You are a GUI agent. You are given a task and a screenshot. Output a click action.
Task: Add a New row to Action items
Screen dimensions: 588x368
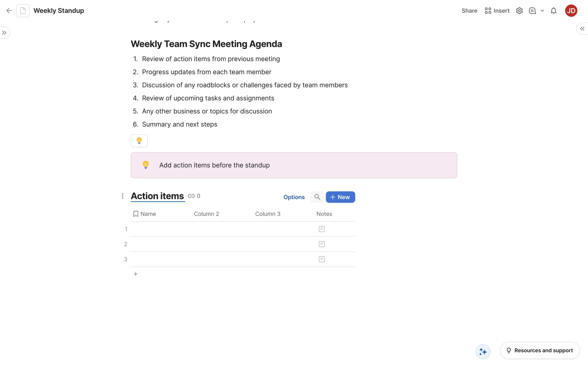pyautogui.click(x=340, y=197)
